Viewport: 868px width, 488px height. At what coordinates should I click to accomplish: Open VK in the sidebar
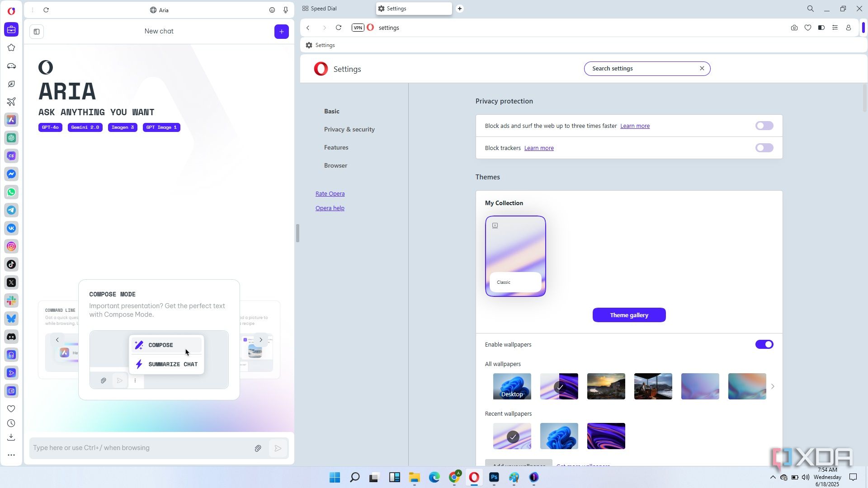pos(11,229)
